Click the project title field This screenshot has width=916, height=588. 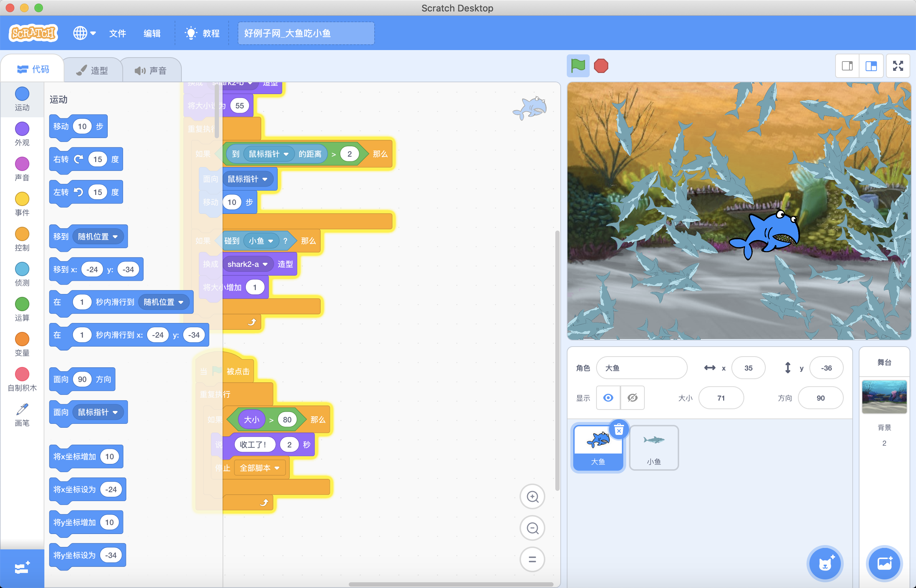pos(306,33)
